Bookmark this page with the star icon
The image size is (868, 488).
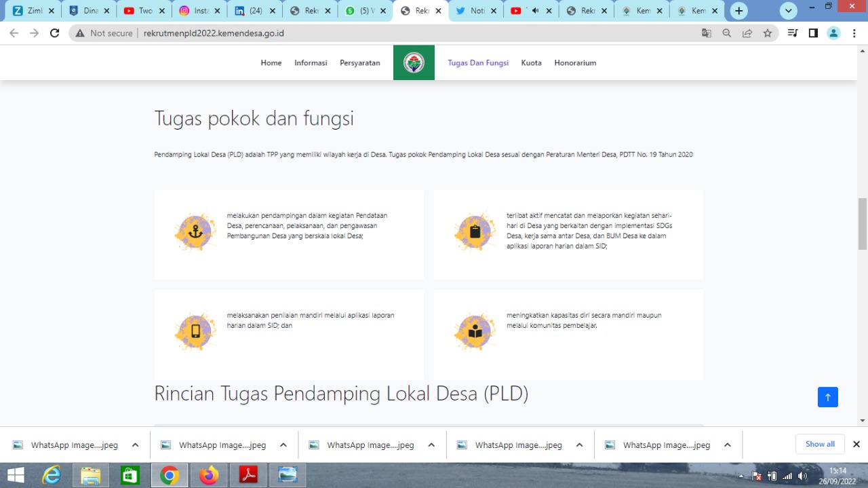tap(767, 33)
